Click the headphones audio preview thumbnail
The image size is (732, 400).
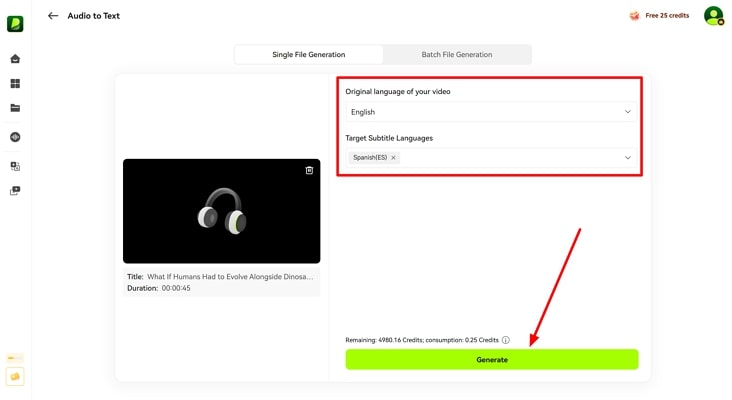coord(222,211)
